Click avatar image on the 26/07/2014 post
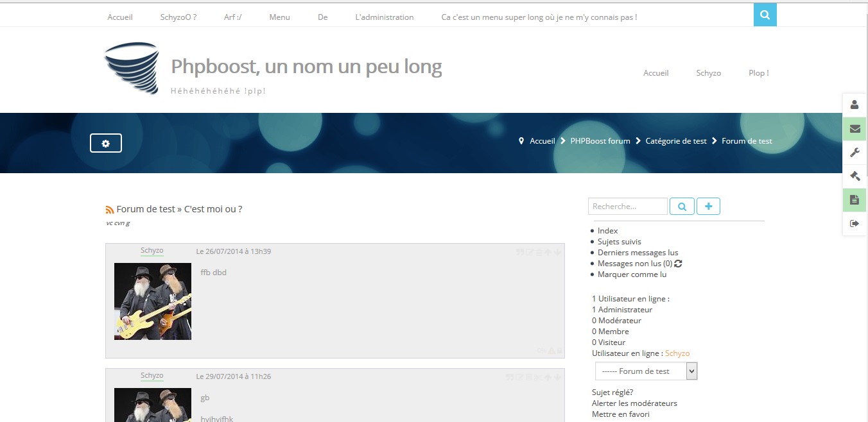 153,301
